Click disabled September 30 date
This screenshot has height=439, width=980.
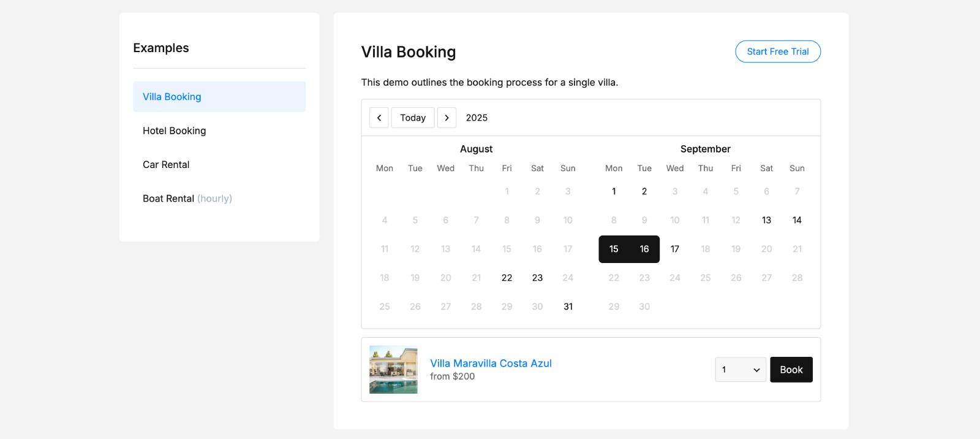point(644,307)
